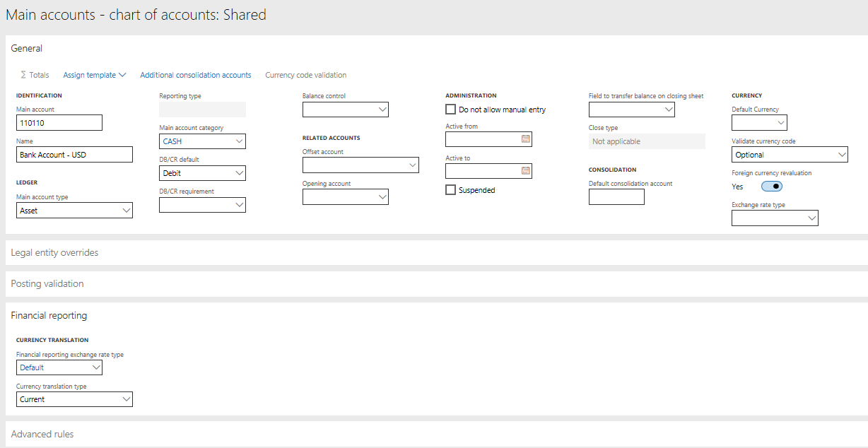Open the Active to calendar picker
868x448 pixels.
coord(525,171)
